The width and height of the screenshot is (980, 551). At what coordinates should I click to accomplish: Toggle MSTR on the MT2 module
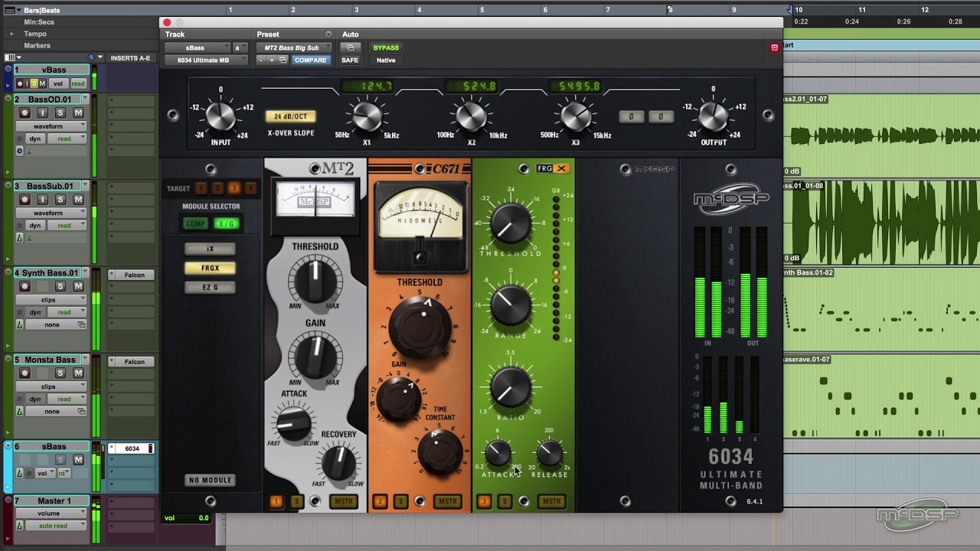343,502
